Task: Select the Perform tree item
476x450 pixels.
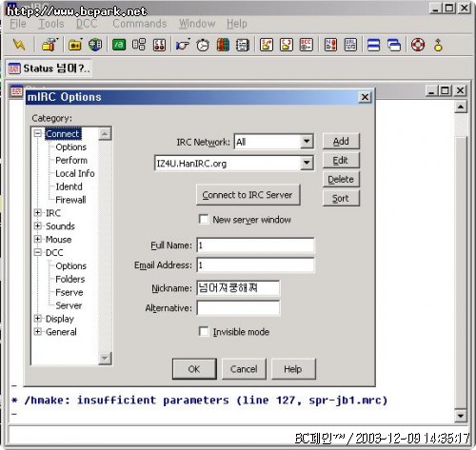Action: click(71, 160)
